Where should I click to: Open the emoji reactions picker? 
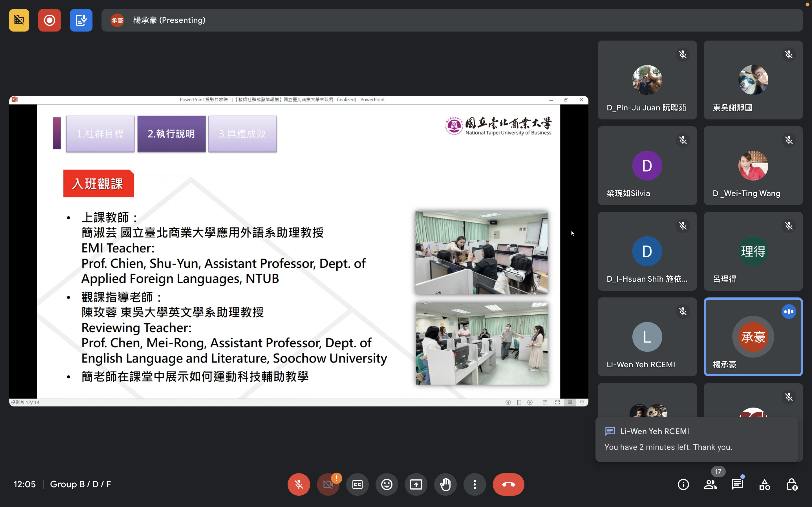click(x=387, y=484)
